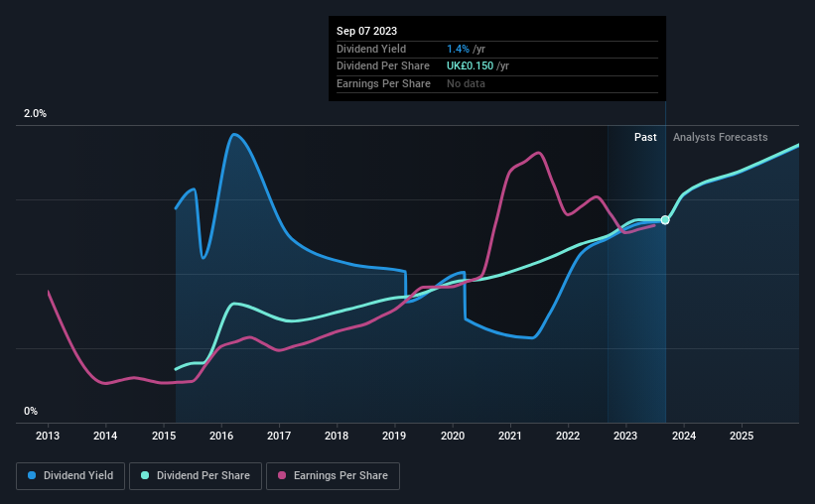Click the tooltip date 'Sep 07 2023'
815x504 pixels.
(x=366, y=31)
